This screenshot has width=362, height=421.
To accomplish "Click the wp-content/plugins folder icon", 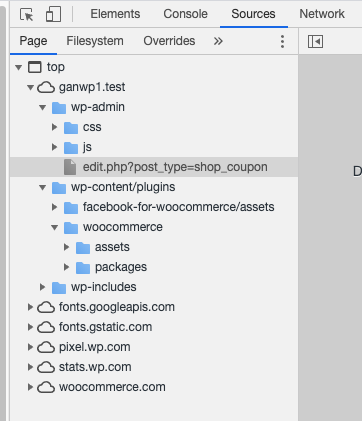I will [x=59, y=188].
